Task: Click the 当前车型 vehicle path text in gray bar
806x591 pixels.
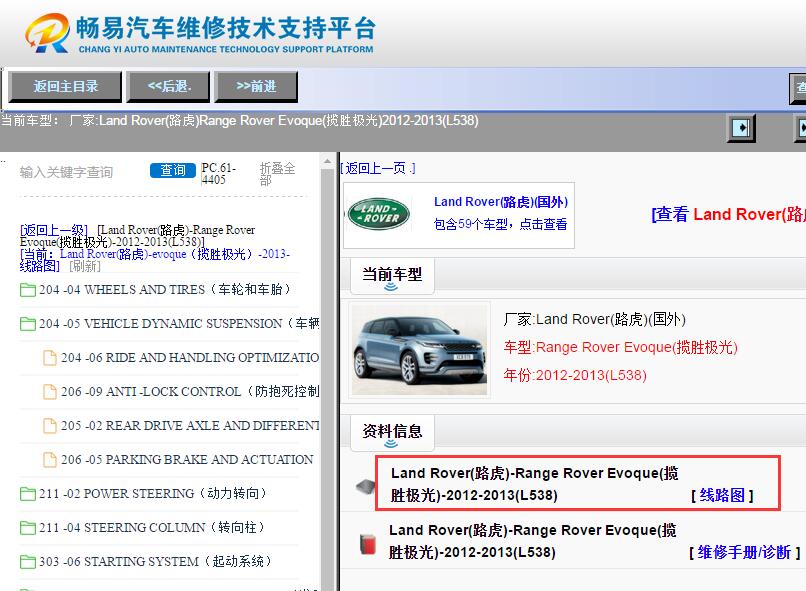Action: [x=240, y=121]
